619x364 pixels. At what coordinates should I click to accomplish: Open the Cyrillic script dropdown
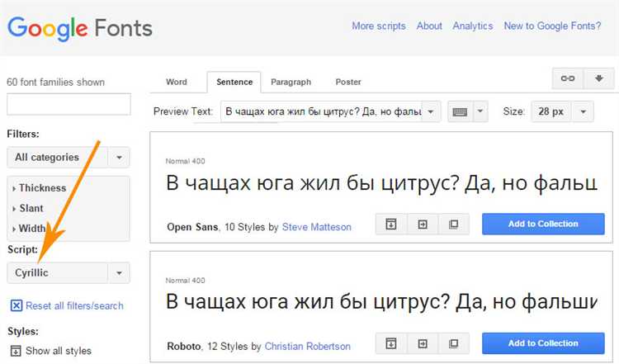tap(69, 273)
